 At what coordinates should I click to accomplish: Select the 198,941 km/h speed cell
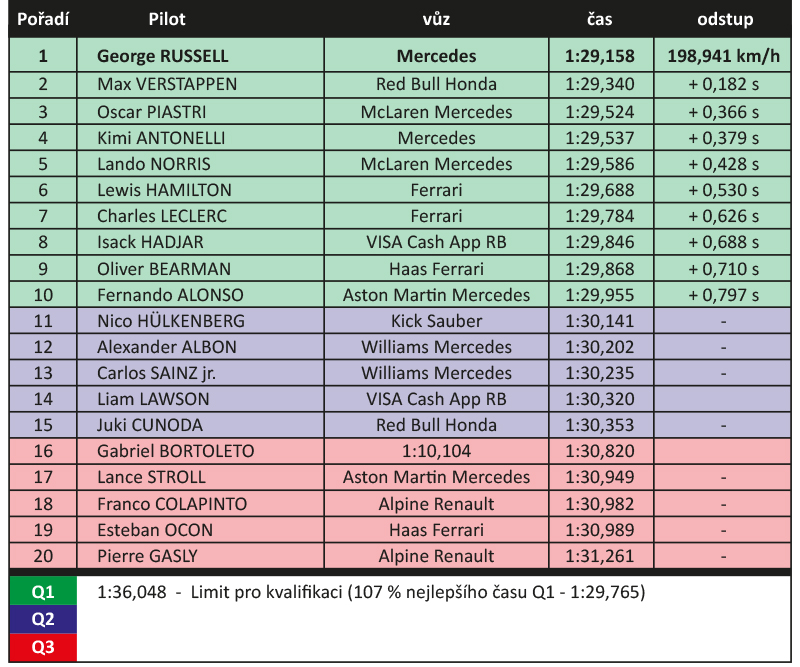click(x=724, y=56)
